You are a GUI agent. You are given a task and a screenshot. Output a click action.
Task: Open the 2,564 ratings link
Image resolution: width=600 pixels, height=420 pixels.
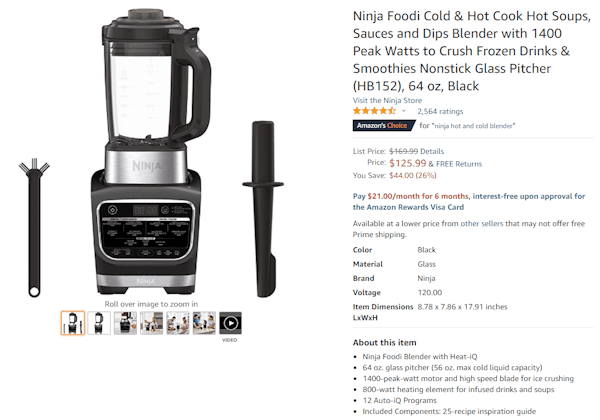point(440,111)
